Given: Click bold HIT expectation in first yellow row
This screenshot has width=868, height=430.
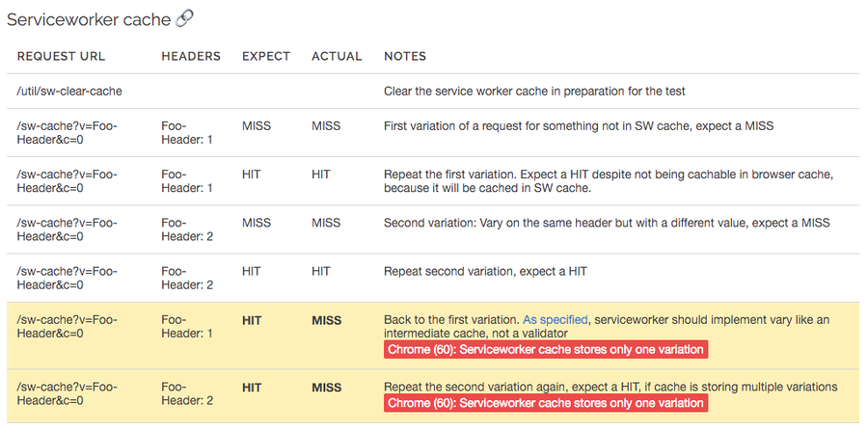Looking at the screenshot, I should [253, 320].
